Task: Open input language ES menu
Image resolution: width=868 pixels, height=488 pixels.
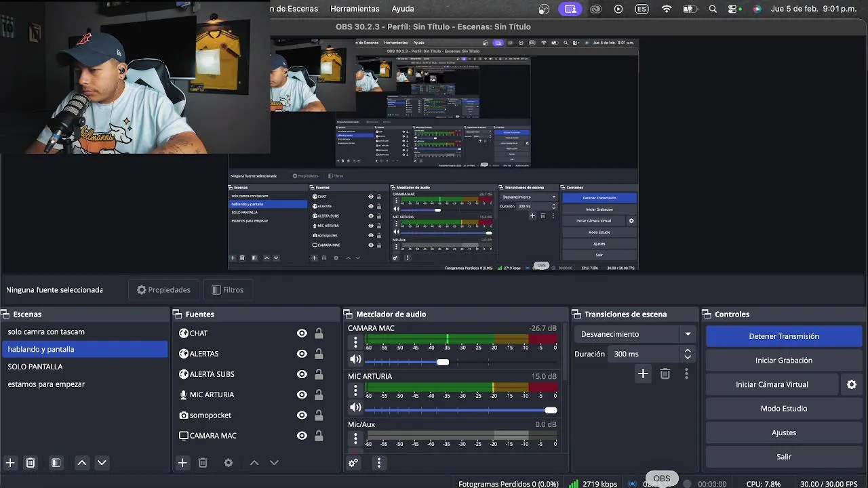Action: coord(642,9)
